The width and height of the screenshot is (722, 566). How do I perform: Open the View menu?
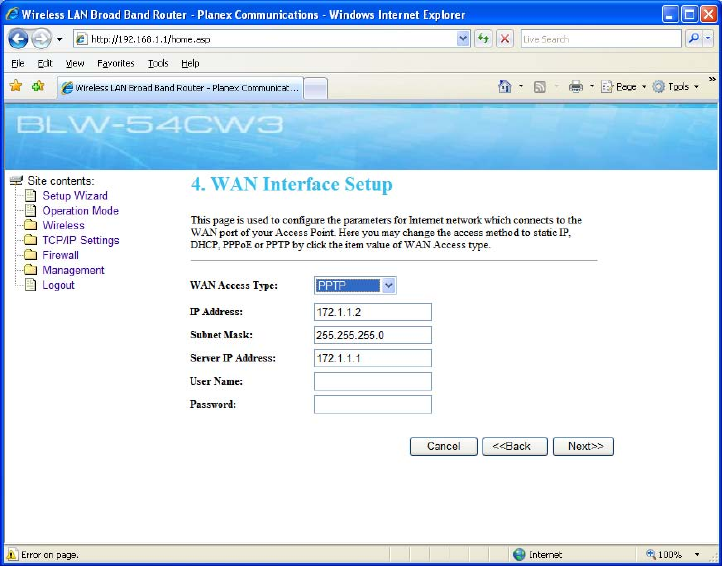[x=75, y=64]
